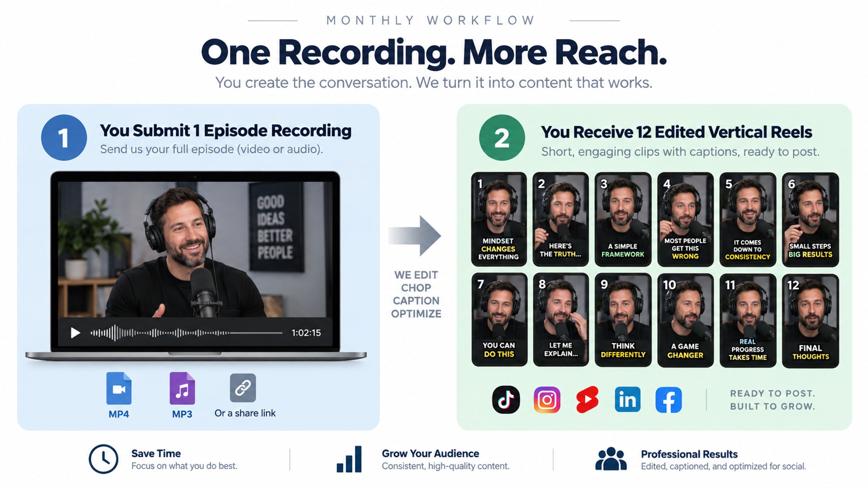Click the purple MP3 music file icon
Viewport: 868px width, 488px height.
182,388
